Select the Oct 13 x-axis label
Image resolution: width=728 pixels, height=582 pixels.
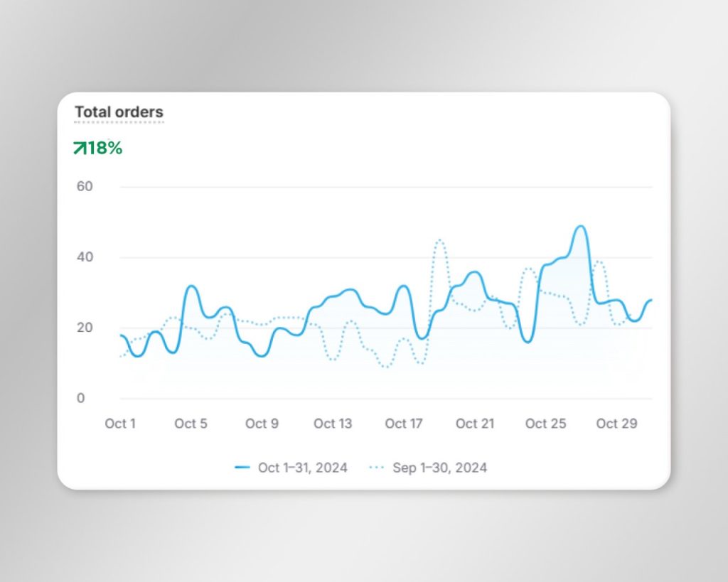pyautogui.click(x=333, y=424)
